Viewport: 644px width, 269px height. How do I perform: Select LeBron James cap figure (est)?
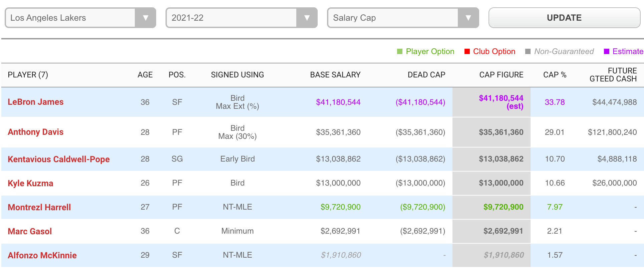[x=501, y=102]
